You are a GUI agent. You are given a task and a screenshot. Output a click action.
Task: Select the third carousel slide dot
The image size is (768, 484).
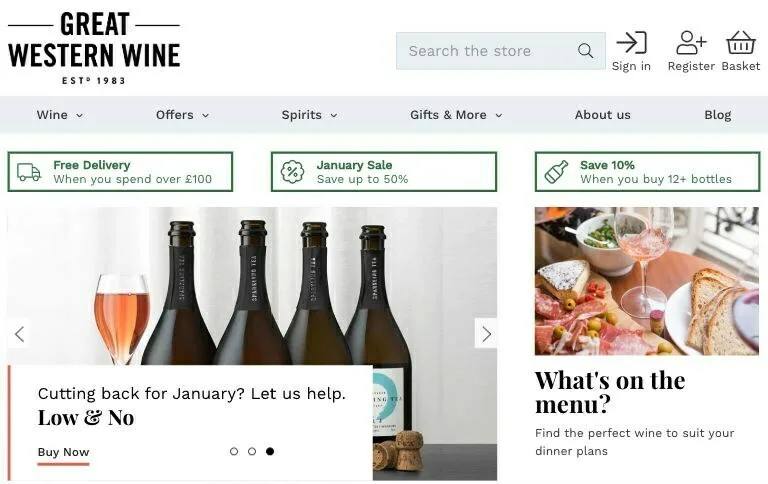click(270, 451)
